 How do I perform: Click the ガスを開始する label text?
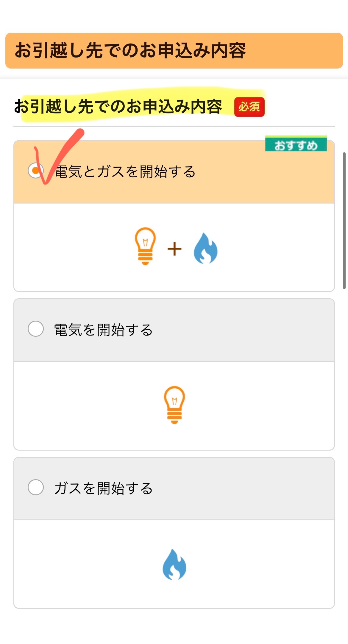(x=103, y=488)
